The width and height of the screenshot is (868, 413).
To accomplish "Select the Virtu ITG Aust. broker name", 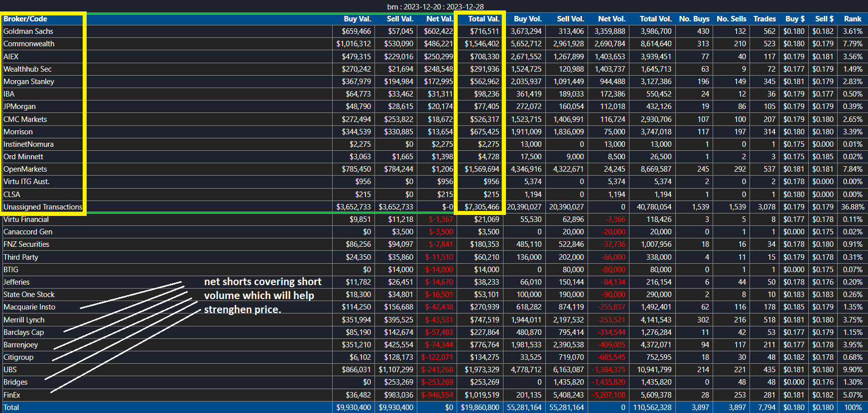I will (x=26, y=182).
